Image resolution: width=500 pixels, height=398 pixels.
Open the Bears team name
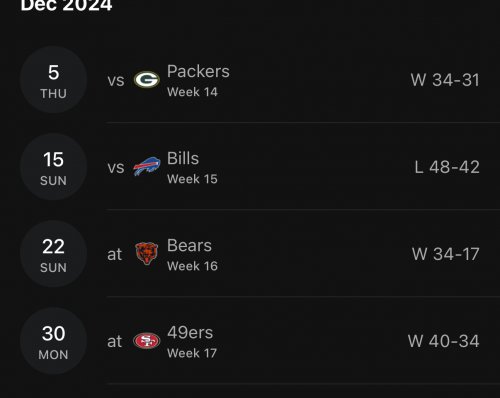tap(189, 245)
